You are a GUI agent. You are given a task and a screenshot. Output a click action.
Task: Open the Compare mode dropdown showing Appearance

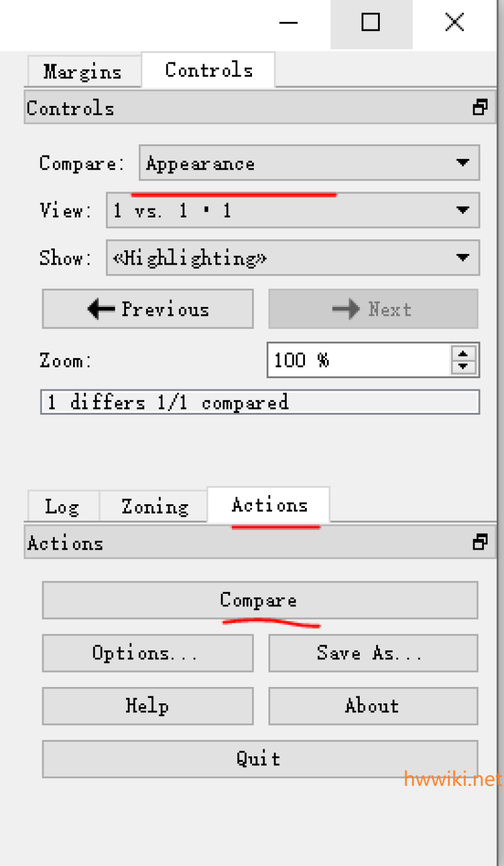pyautogui.click(x=309, y=163)
